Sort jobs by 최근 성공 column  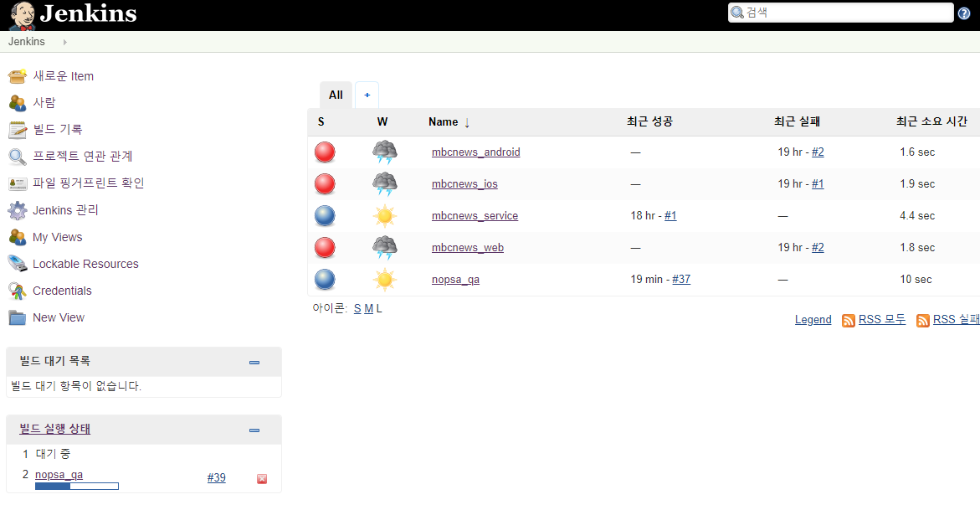(x=649, y=122)
